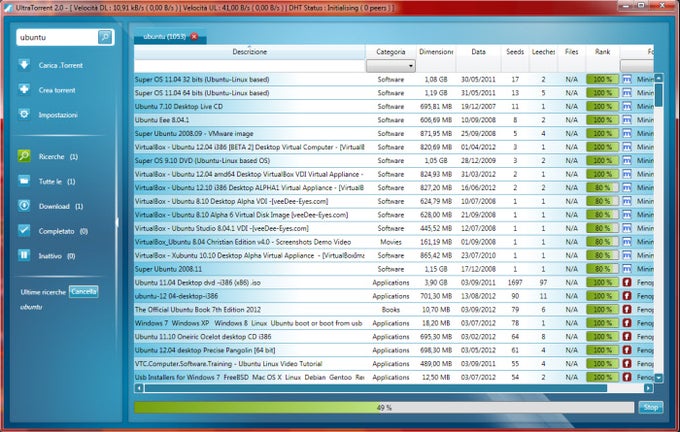
Task: Click source icon for Ubuntu 7.10 Desktop Live CD
Action: click(627, 106)
